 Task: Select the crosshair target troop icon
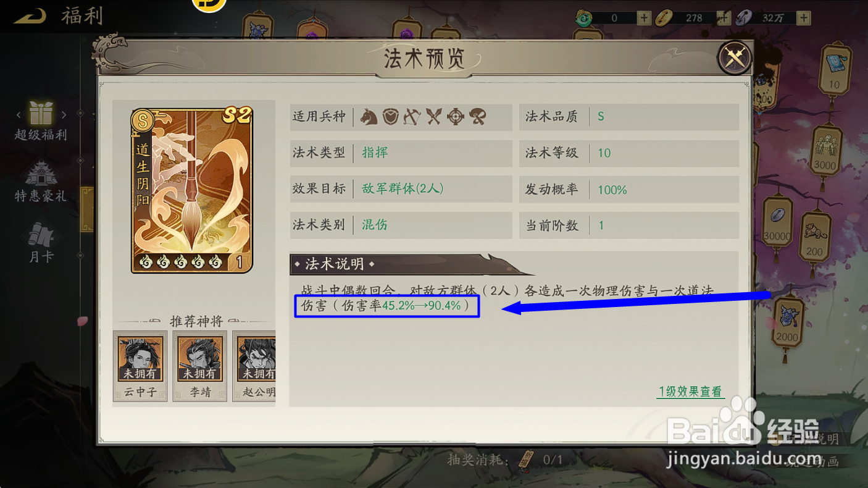456,116
